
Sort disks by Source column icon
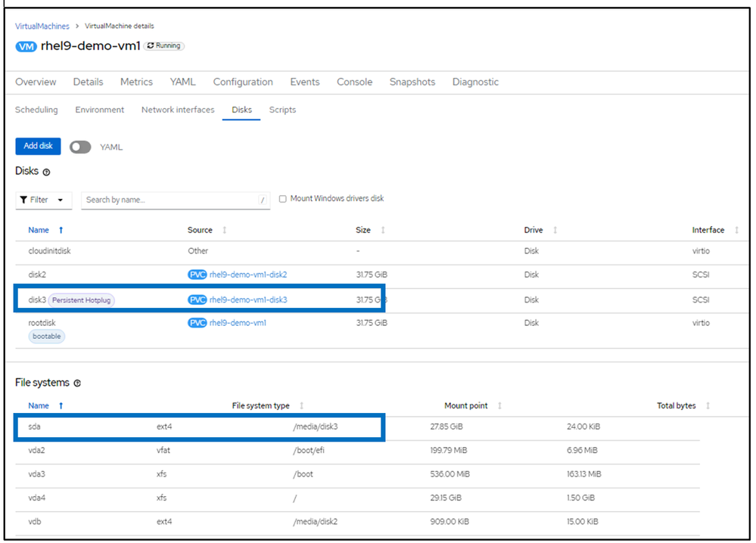point(224,230)
